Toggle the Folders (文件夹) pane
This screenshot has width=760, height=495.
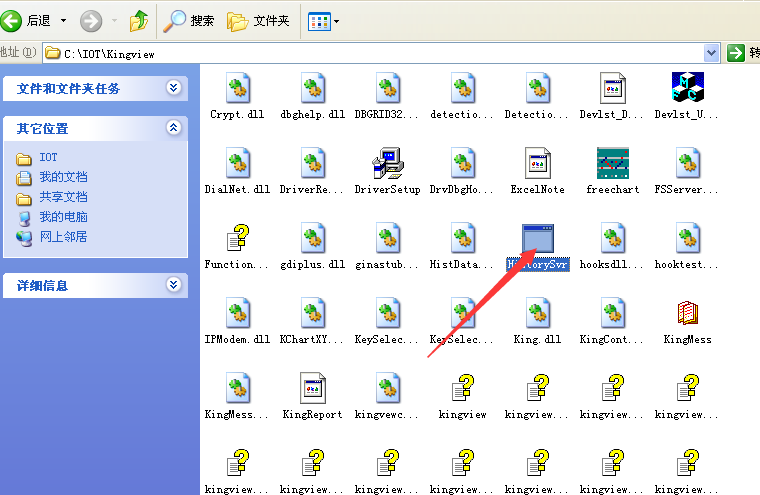click(x=258, y=21)
